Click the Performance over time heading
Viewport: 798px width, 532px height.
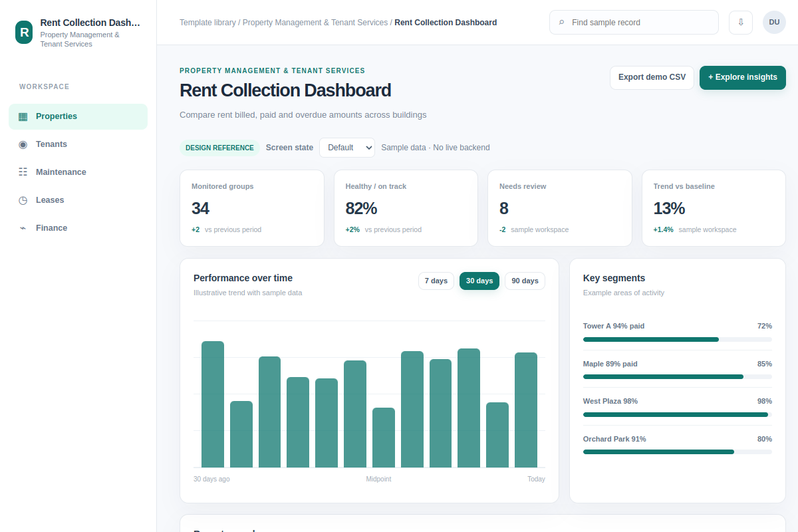[243, 278]
